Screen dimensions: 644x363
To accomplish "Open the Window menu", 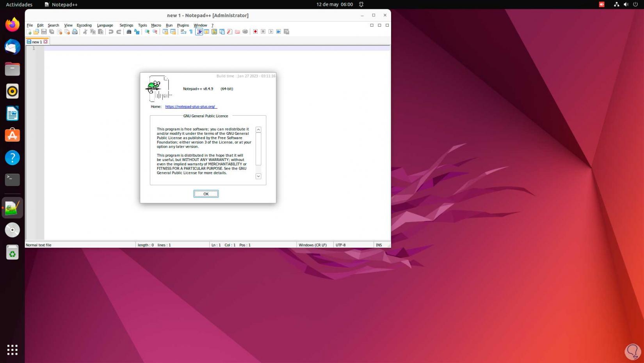I will tap(201, 25).
